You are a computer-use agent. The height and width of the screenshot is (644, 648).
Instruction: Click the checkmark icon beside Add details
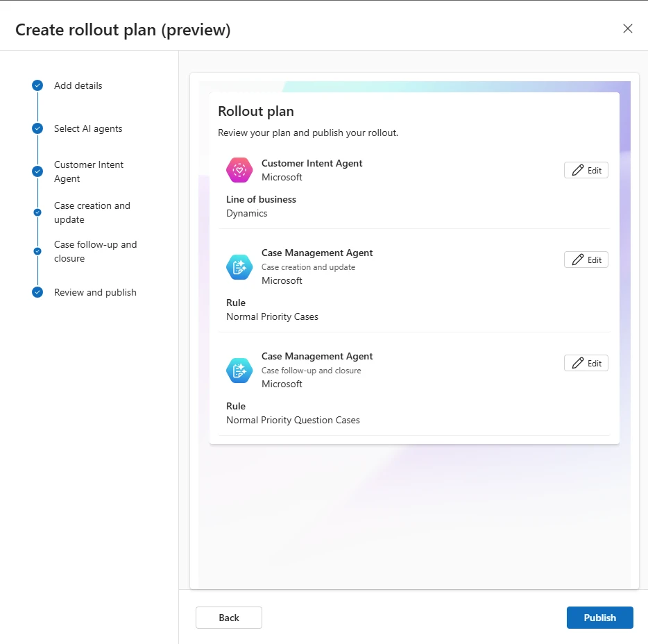pos(37,85)
